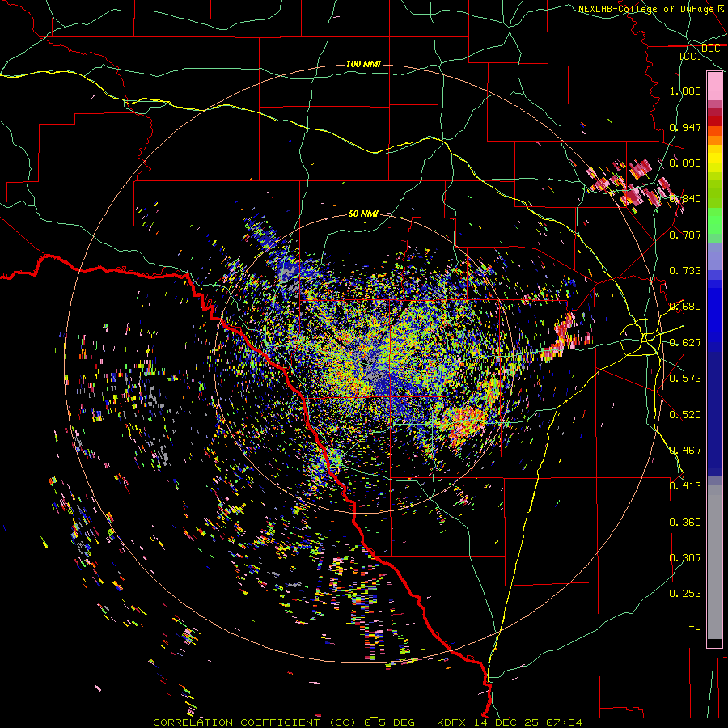728x728 pixels.
Task: Select the 0.893 scale value label
Action: tap(685, 163)
